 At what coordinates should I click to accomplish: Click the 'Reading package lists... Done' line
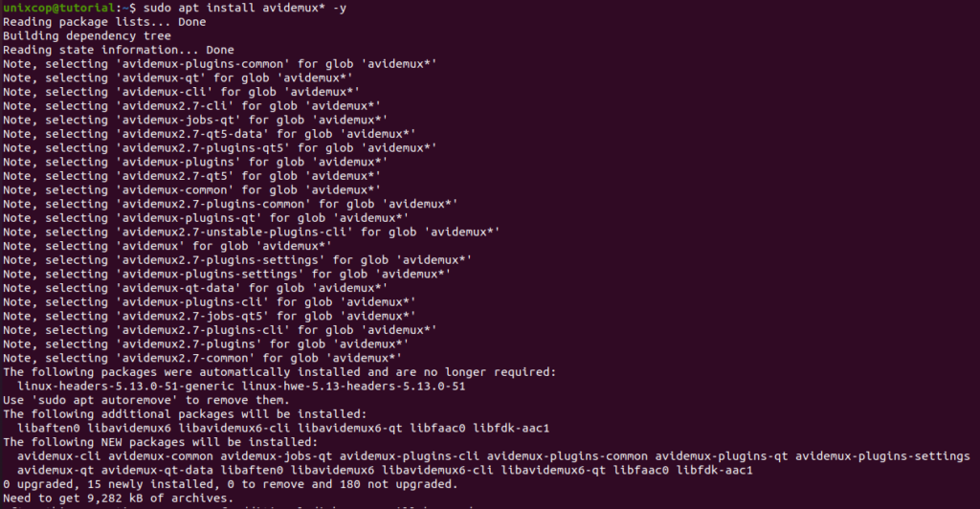(x=104, y=22)
